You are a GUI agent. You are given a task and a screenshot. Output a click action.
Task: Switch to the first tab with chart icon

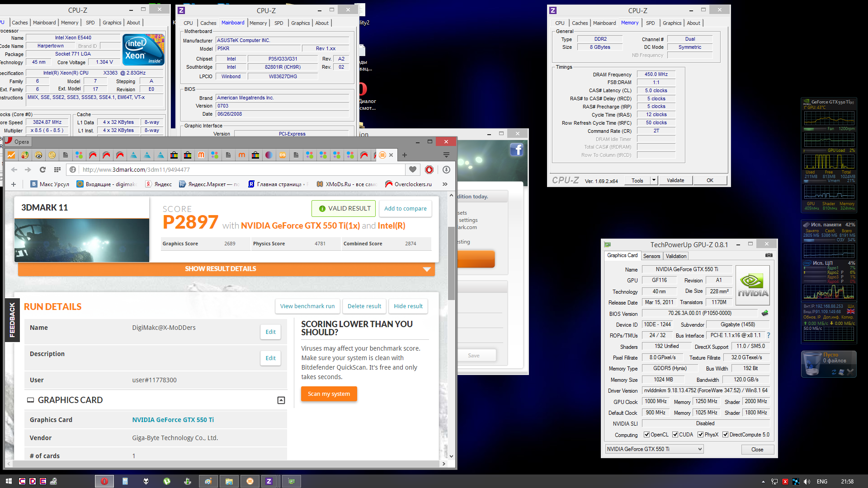11,155
